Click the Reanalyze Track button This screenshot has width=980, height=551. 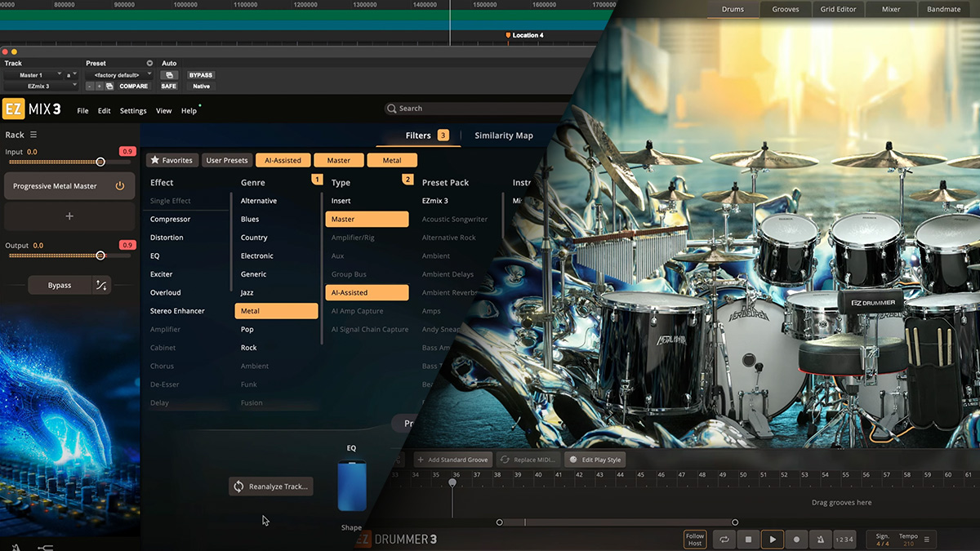271,487
